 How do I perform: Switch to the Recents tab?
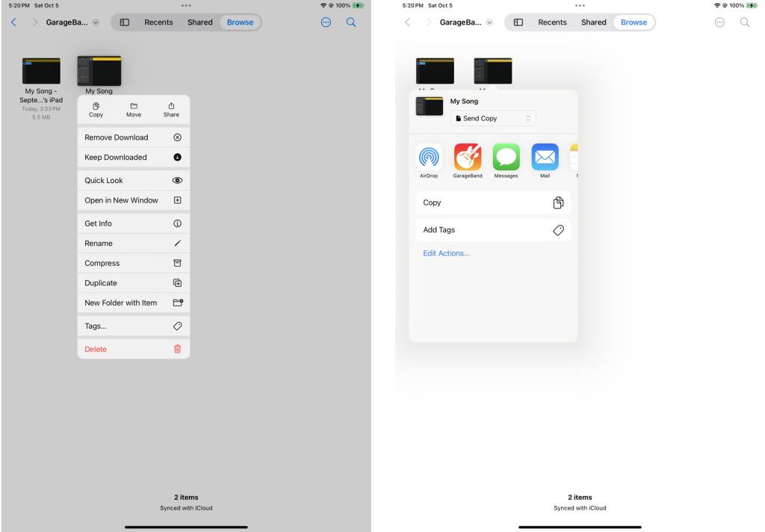[x=158, y=22]
